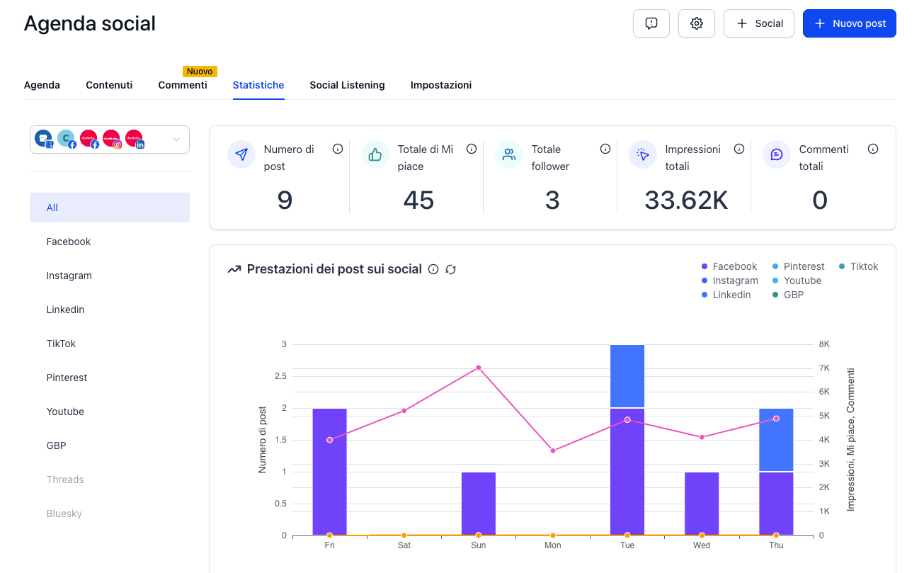
Task: Show info for Prestazioni dei post chart
Action: tap(433, 269)
